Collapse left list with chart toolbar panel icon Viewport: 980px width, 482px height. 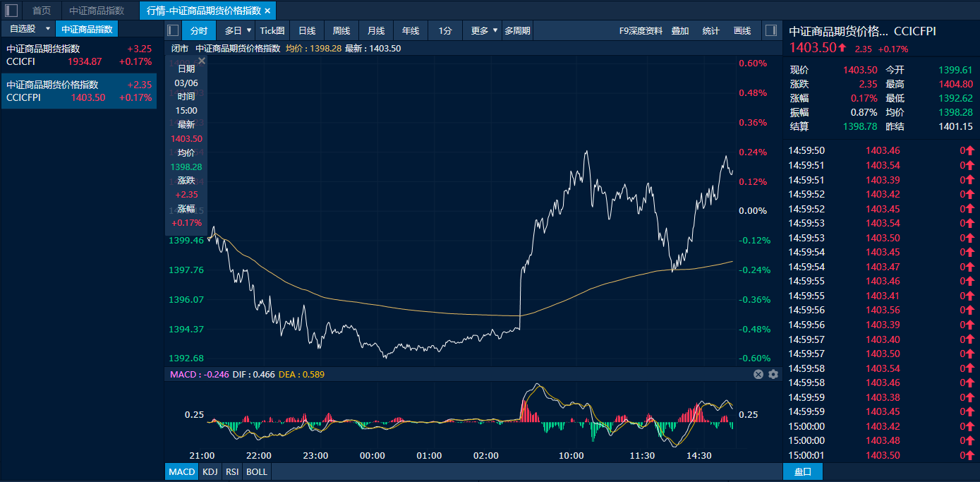tap(173, 30)
